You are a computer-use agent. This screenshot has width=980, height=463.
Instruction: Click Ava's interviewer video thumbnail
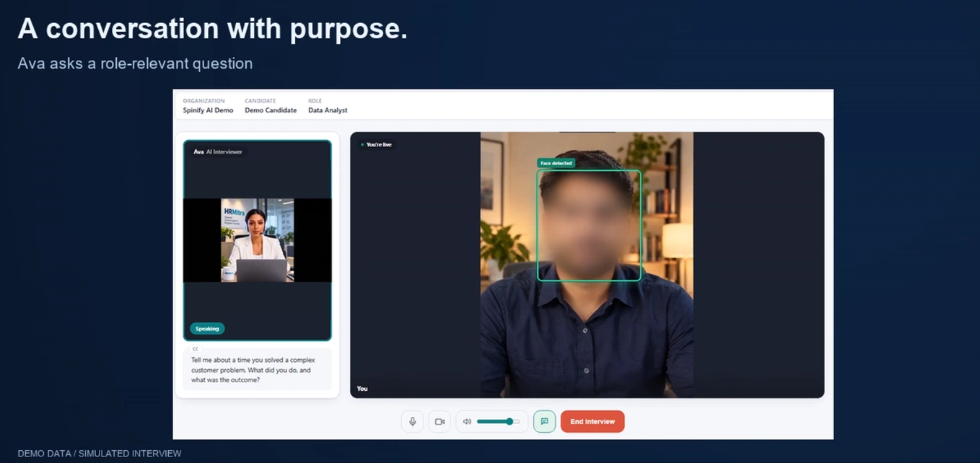258,240
